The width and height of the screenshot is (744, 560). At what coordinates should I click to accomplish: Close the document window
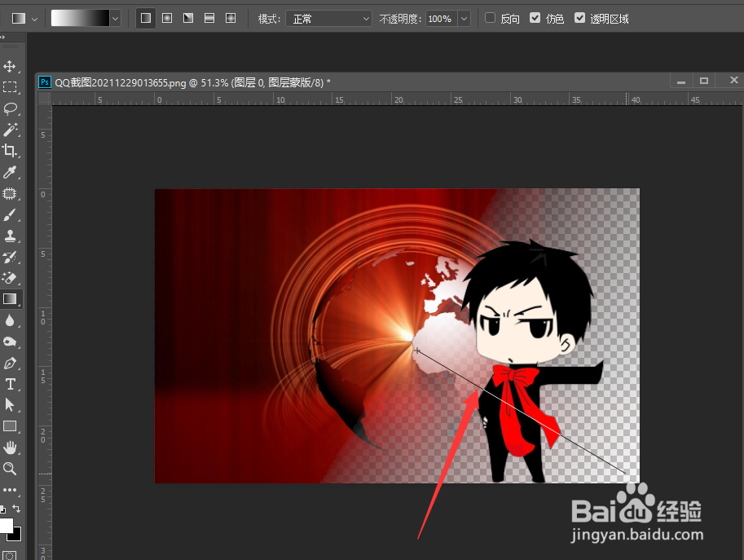click(x=733, y=80)
